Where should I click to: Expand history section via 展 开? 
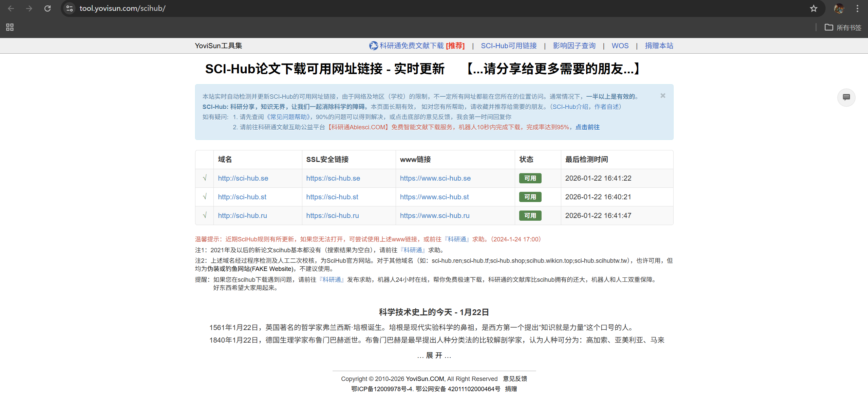click(434, 355)
